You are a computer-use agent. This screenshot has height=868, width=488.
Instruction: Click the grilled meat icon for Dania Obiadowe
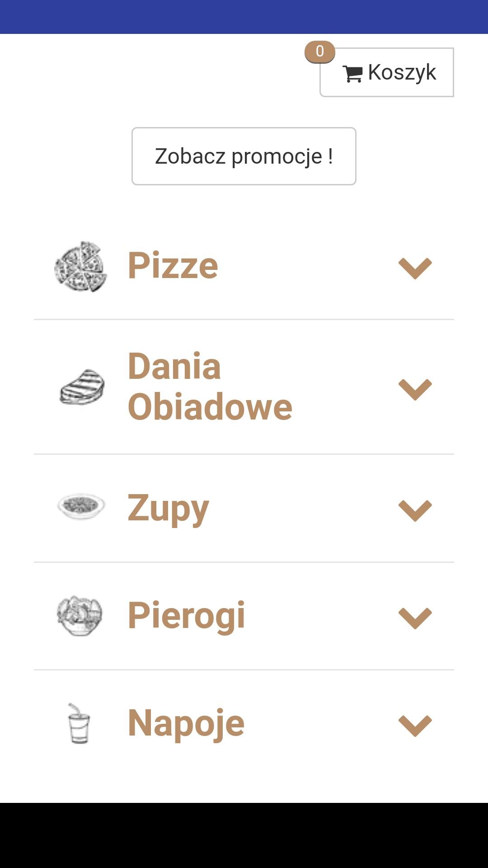point(82,387)
